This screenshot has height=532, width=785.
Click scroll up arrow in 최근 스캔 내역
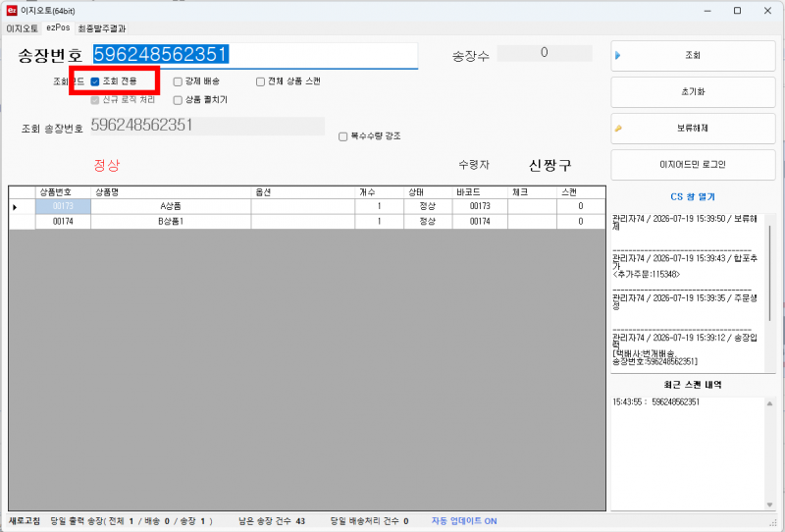pos(769,403)
